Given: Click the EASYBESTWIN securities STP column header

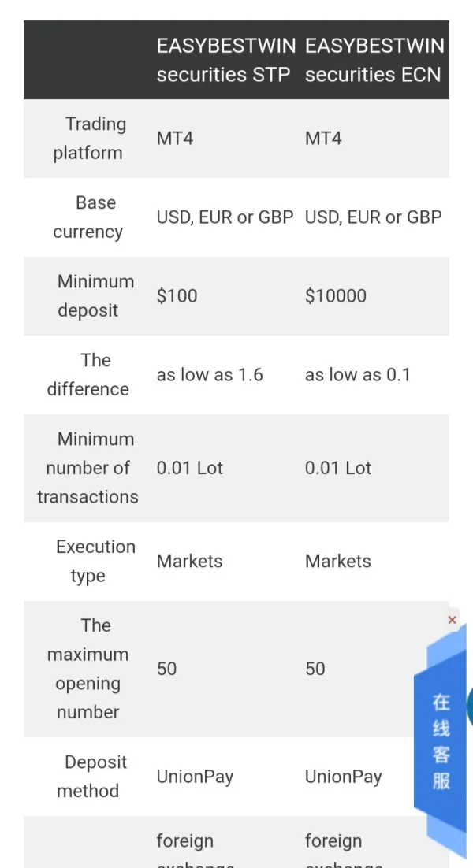Looking at the screenshot, I should point(225,60).
